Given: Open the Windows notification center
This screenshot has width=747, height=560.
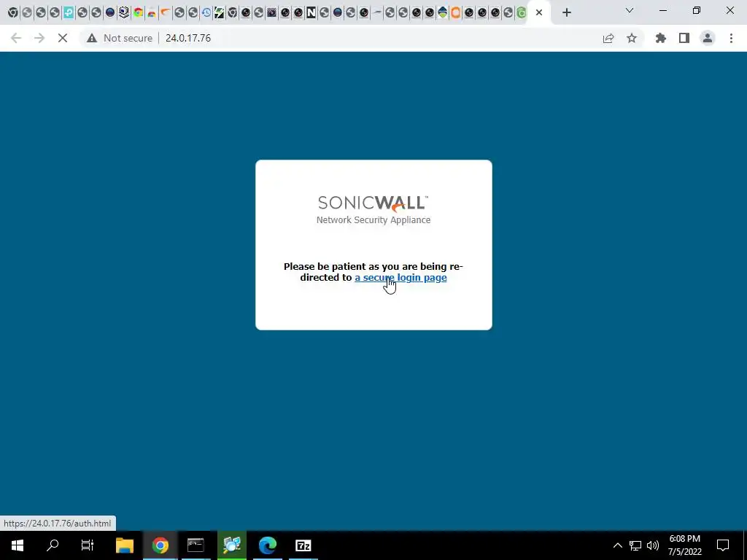Looking at the screenshot, I should (x=723, y=545).
